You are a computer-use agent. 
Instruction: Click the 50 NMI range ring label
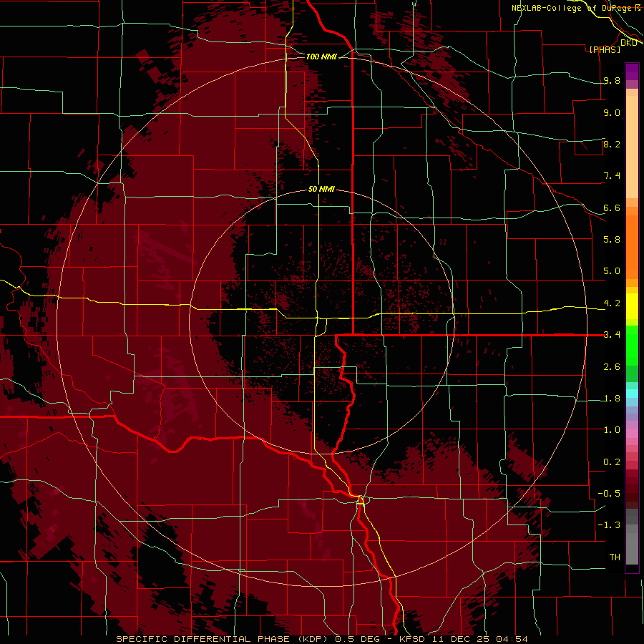[321, 189]
